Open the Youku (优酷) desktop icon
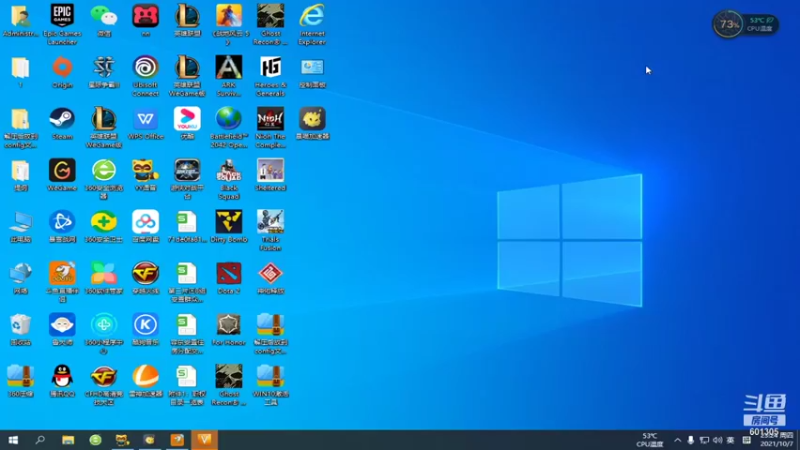Image resolution: width=800 pixels, height=450 pixels. pos(187,123)
